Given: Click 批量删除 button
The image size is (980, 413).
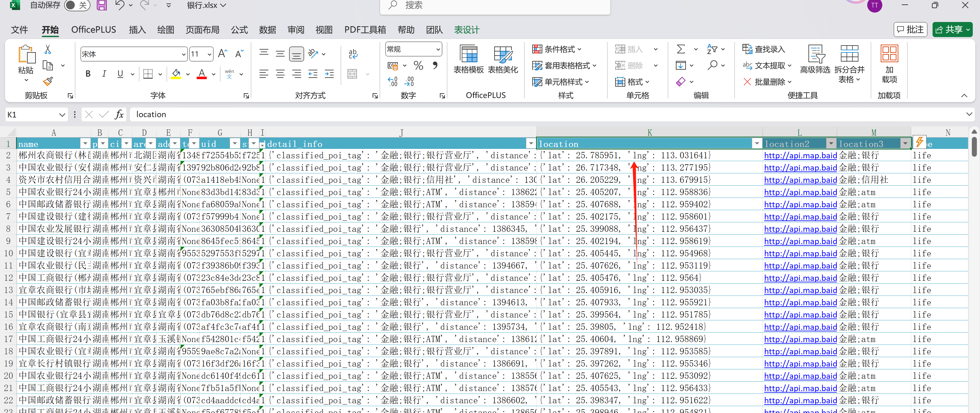Looking at the screenshot, I should 767,81.
